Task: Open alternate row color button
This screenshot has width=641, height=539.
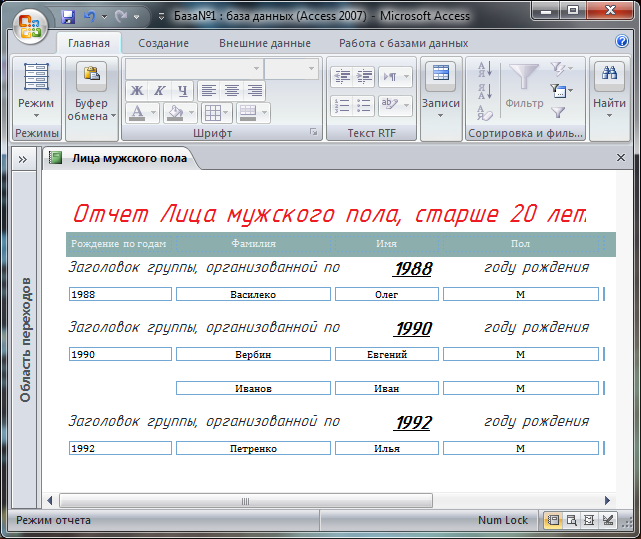Action: tap(253, 112)
